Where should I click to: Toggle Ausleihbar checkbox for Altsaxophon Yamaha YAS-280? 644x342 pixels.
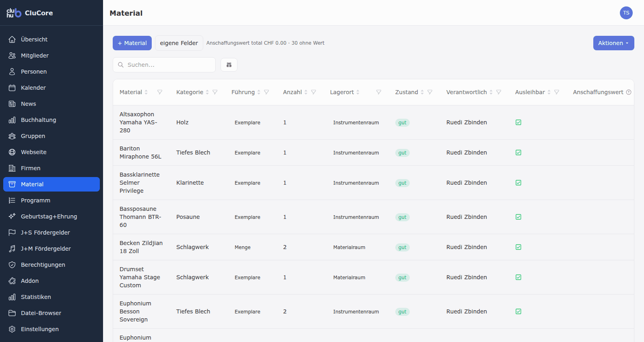tap(518, 122)
